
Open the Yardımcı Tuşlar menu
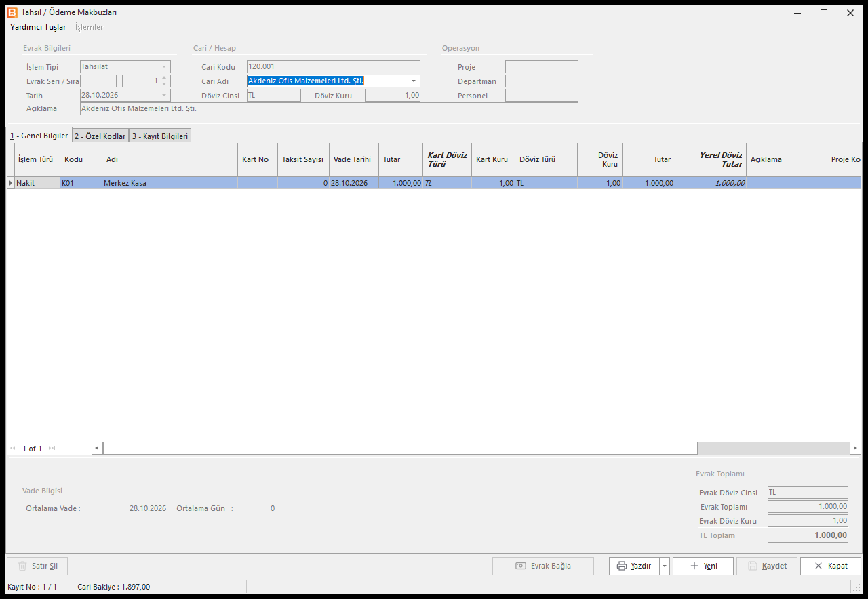click(x=38, y=27)
